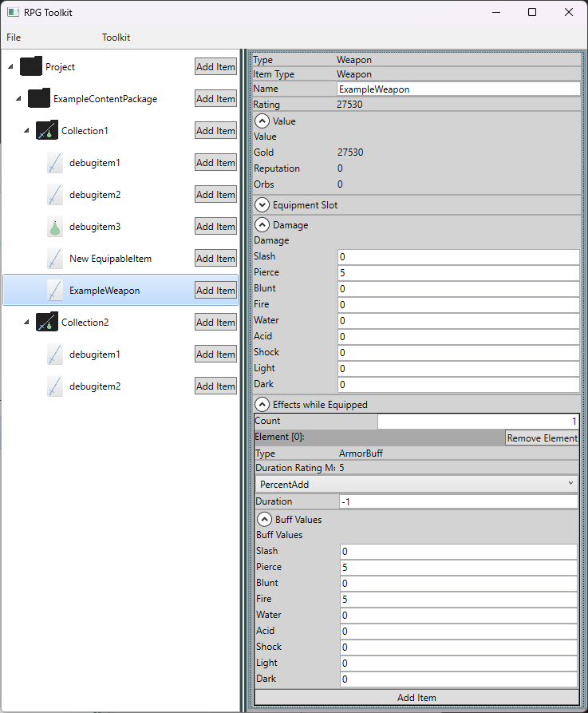Click the Remove Element button
The width and height of the screenshot is (588, 713).
[542, 438]
